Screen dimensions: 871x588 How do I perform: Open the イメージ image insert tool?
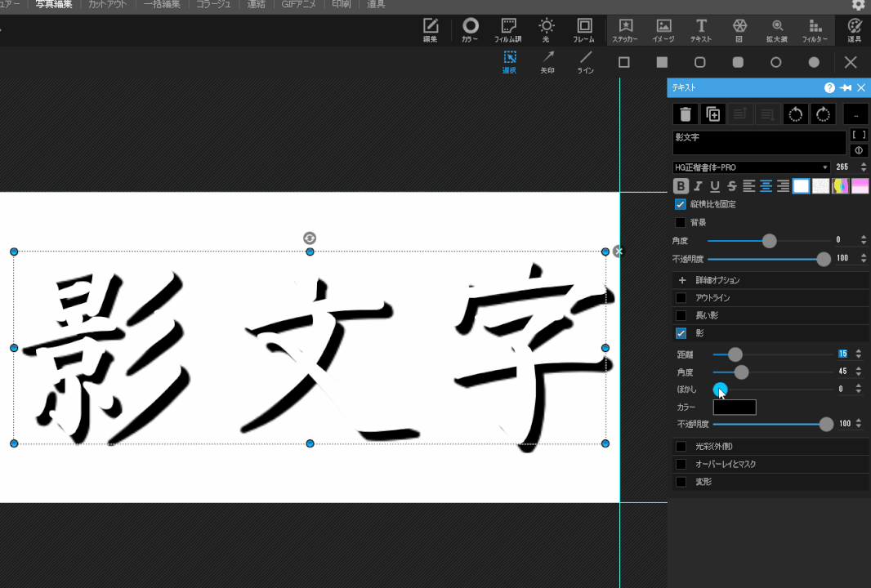[x=663, y=30]
